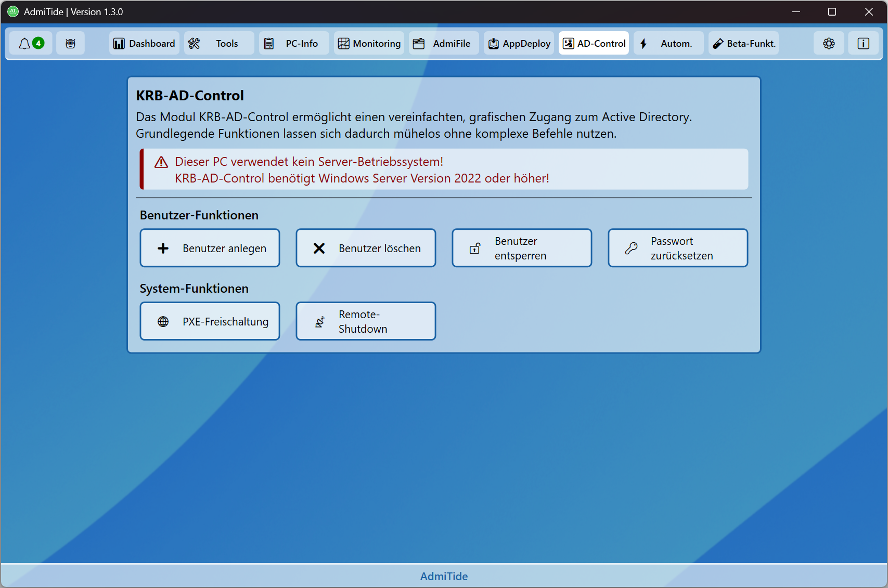Maximize the AdmiTide window

(832, 11)
